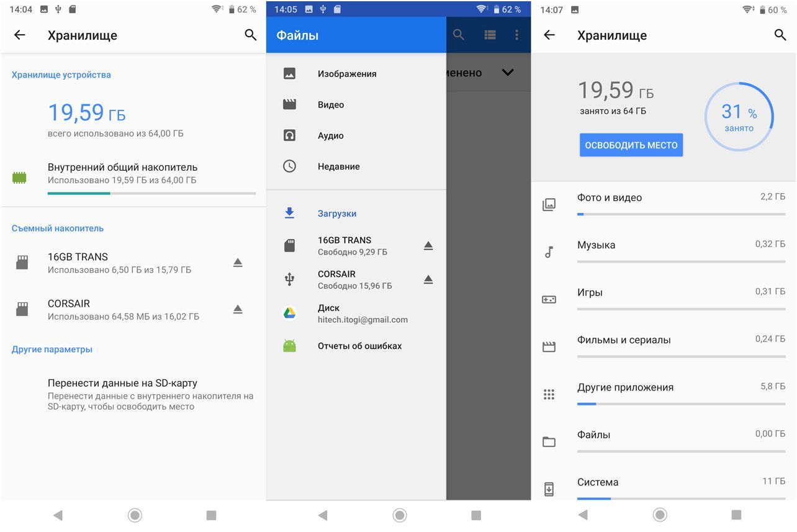Open the three-dot overflow menu in Files
The width and height of the screenshot is (797, 532).
point(516,35)
